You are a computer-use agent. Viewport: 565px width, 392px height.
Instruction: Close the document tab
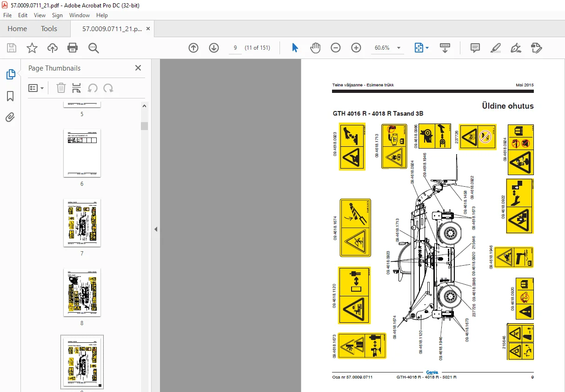point(148,29)
